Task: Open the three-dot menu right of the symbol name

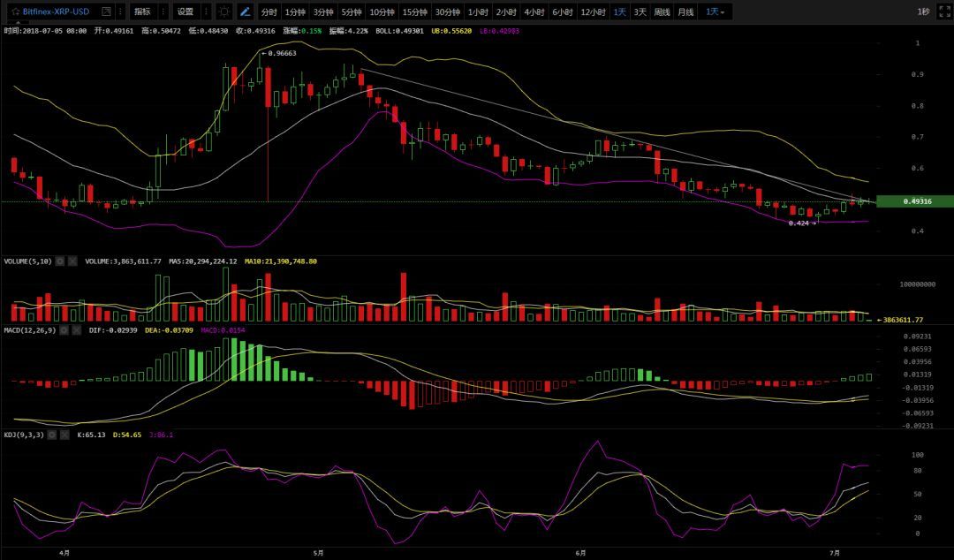Action: (x=120, y=11)
